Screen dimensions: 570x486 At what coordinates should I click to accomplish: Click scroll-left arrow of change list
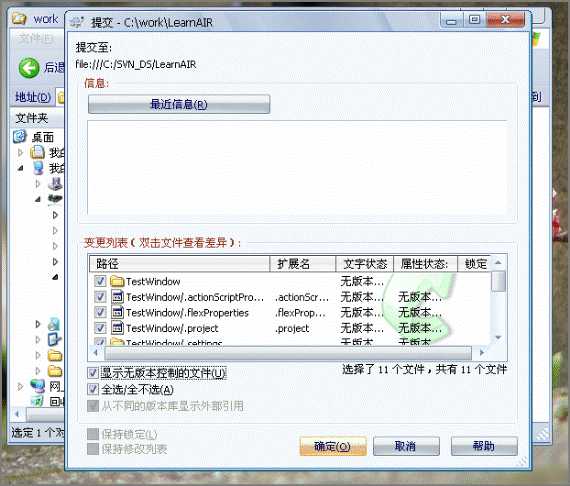tap(96, 353)
